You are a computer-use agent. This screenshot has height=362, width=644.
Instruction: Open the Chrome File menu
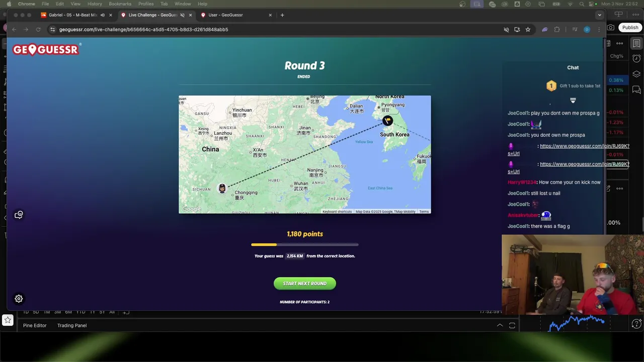click(45, 4)
